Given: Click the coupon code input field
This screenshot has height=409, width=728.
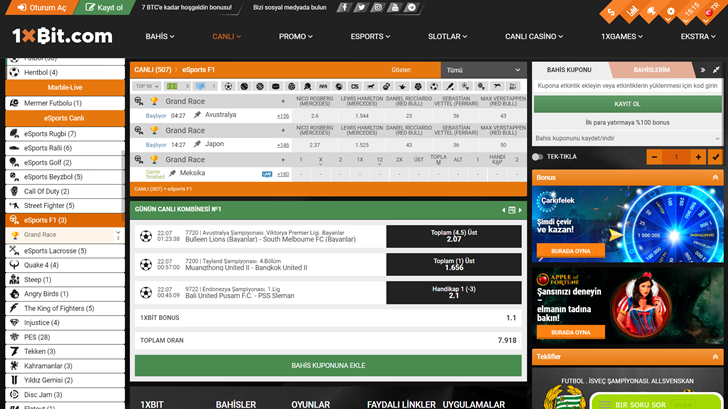Looking at the screenshot, I should (627, 85).
